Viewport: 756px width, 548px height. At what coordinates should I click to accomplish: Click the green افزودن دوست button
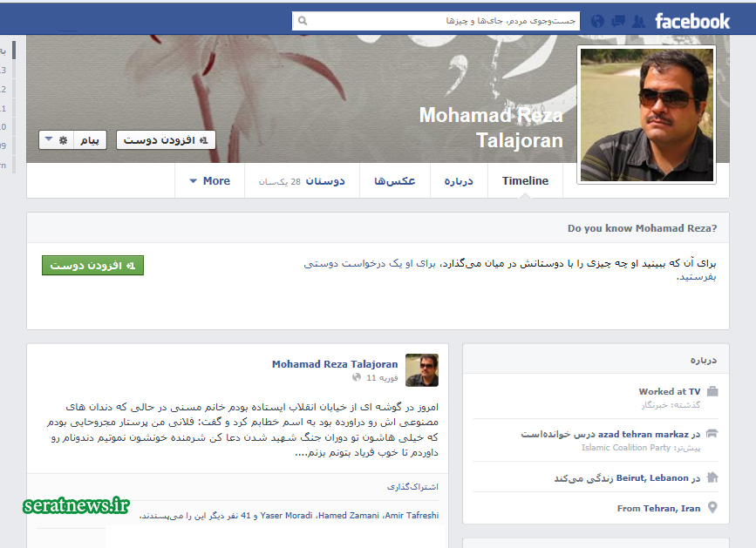point(92,266)
